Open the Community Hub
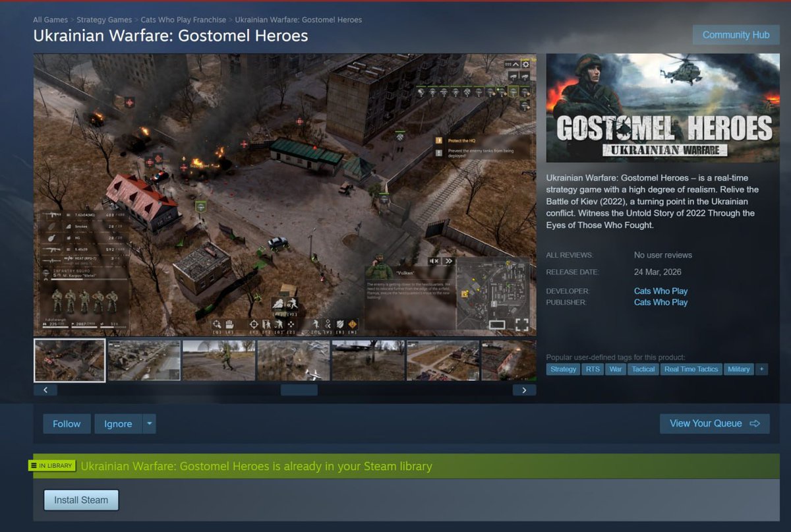Viewport: 791px width, 532px height. tap(736, 35)
